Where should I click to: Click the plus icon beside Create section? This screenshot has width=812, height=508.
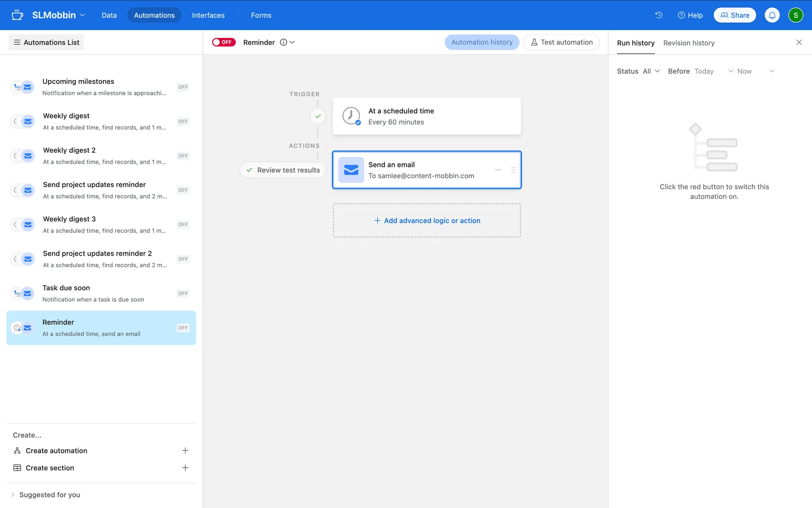[x=185, y=468]
